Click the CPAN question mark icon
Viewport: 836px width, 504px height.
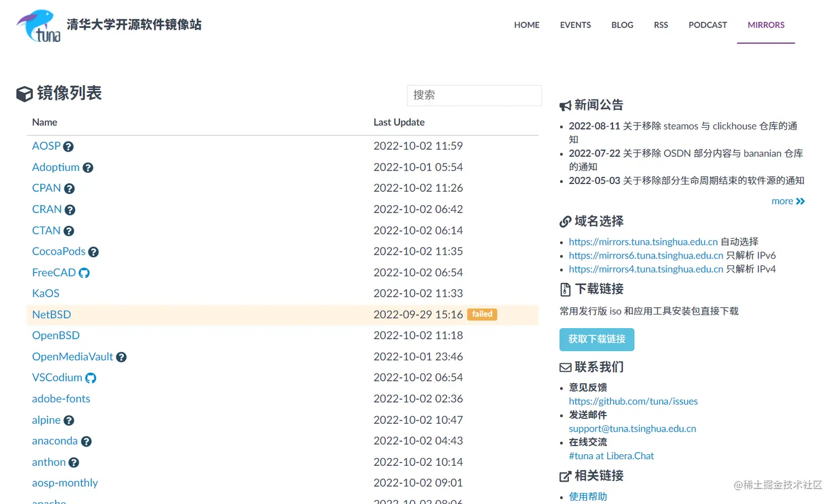pyautogui.click(x=69, y=188)
